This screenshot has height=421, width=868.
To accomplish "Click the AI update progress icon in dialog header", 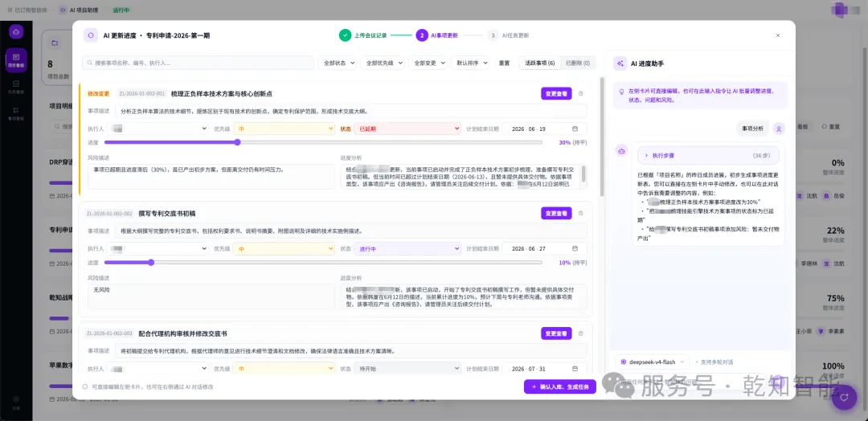I will (91, 35).
